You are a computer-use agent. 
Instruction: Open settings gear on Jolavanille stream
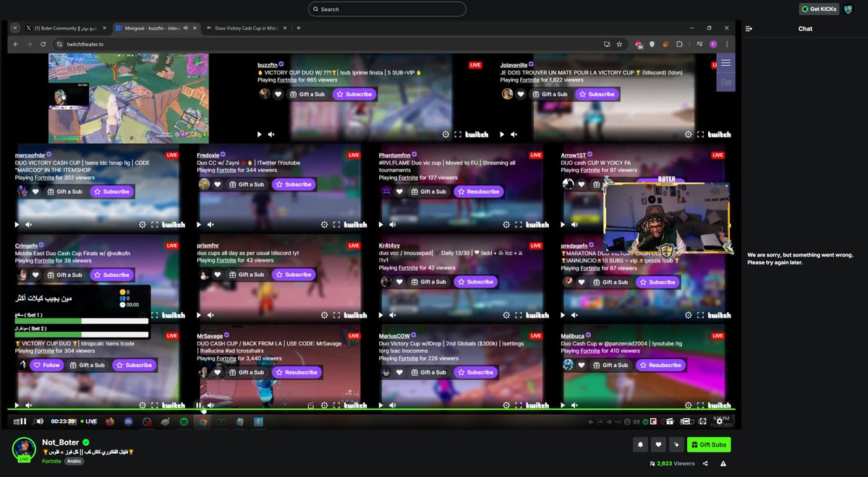click(x=688, y=134)
